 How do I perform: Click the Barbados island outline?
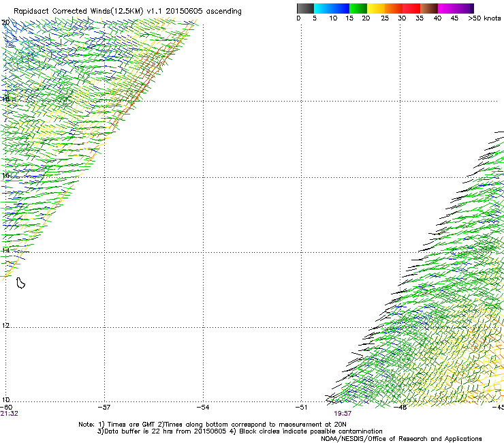click(20, 283)
